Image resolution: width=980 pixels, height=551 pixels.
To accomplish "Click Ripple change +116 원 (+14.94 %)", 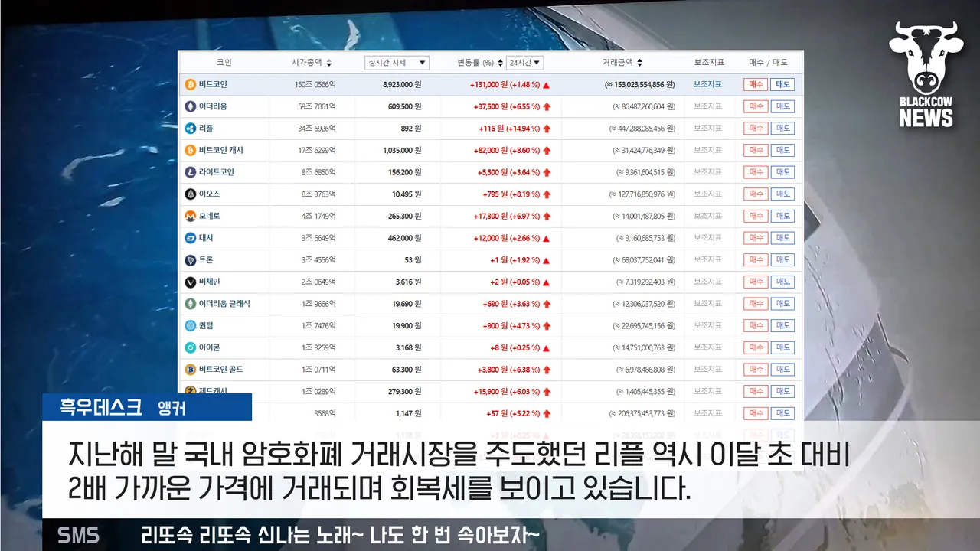I will pos(509,129).
